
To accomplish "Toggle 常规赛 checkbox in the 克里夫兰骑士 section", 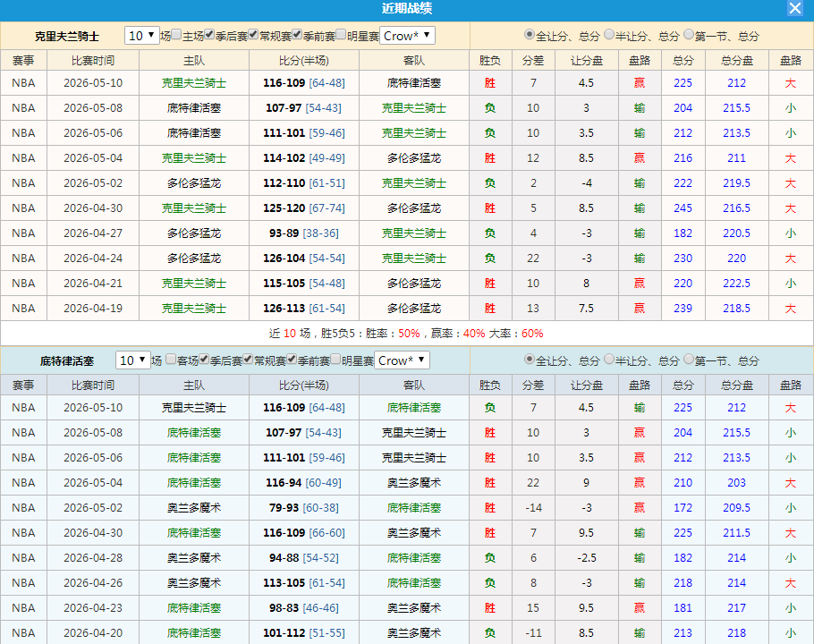I will [253, 34].
